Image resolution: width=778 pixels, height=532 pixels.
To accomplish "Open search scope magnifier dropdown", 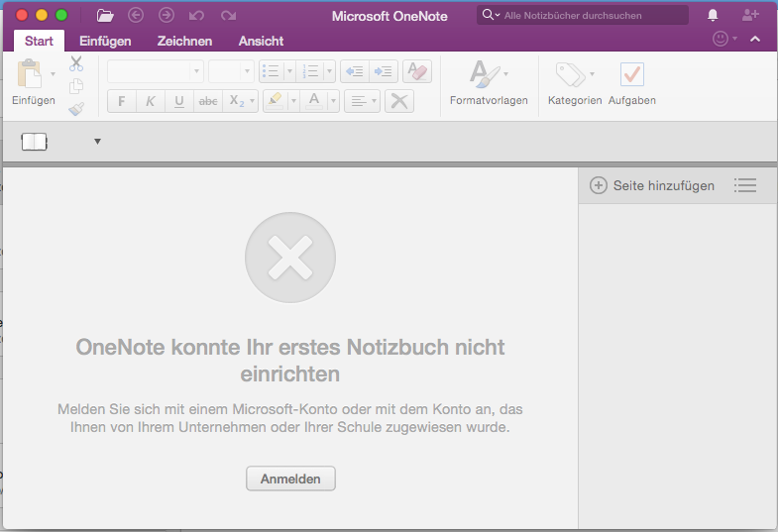I will click(x=491, y=15).
